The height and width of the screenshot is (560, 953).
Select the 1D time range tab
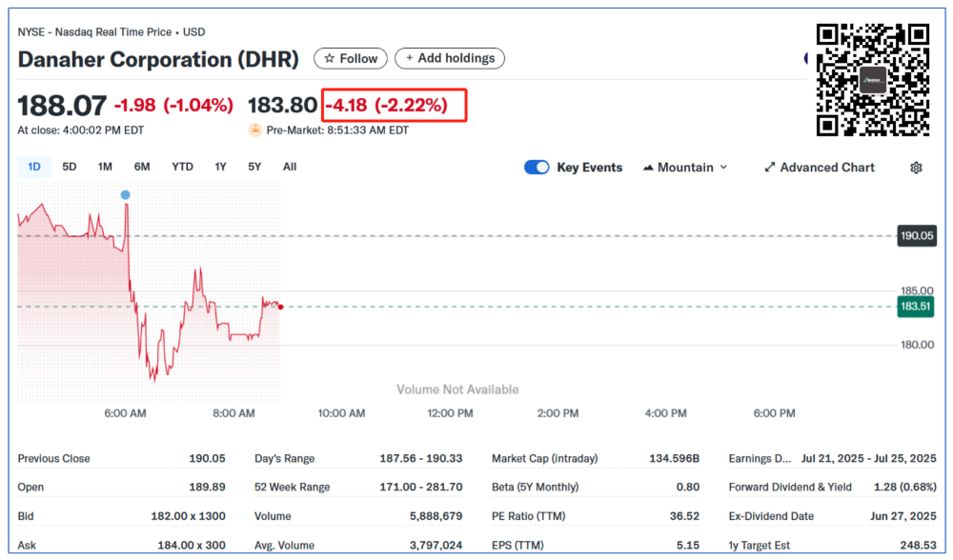[x=34, y=167]
